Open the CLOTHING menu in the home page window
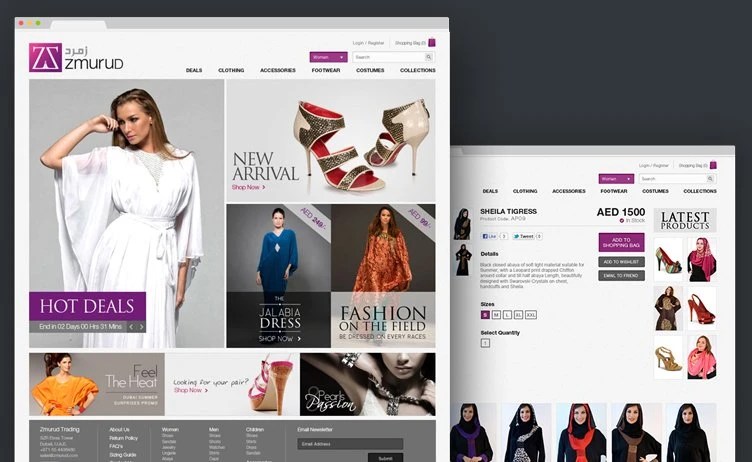 click(x=231, y=70)
